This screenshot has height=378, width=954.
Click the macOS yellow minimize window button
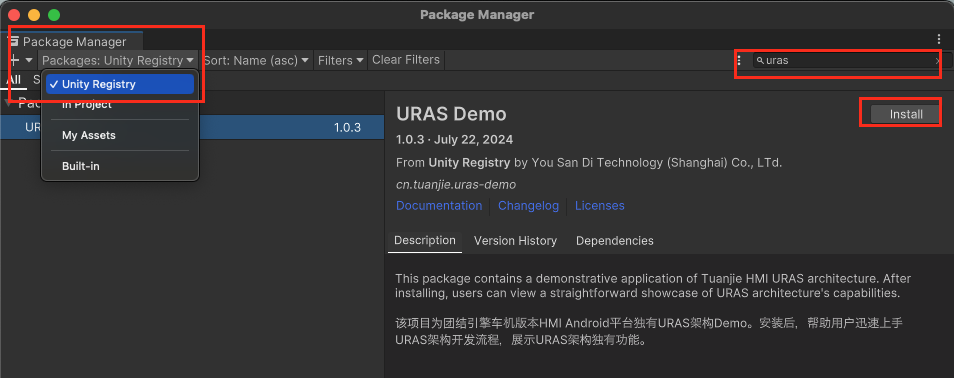(x=34, y=15)
